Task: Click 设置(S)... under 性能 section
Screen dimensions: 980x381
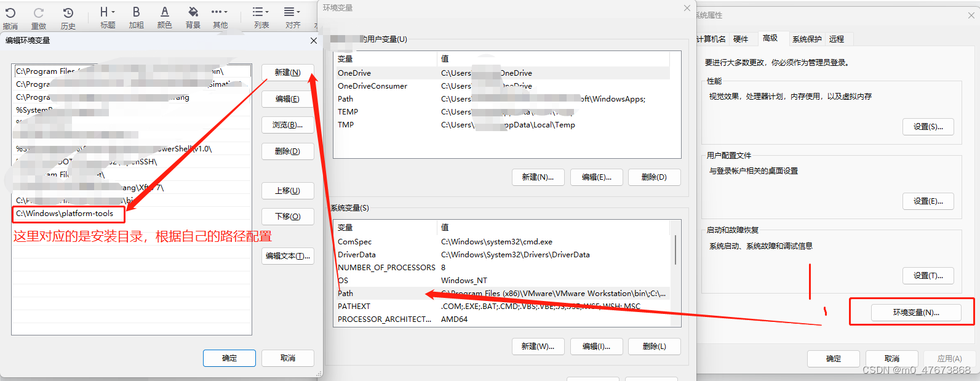Action: (928, 127)
